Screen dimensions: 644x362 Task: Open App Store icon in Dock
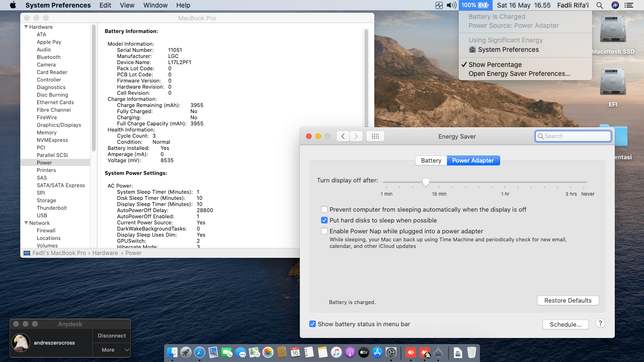(377, 352)
